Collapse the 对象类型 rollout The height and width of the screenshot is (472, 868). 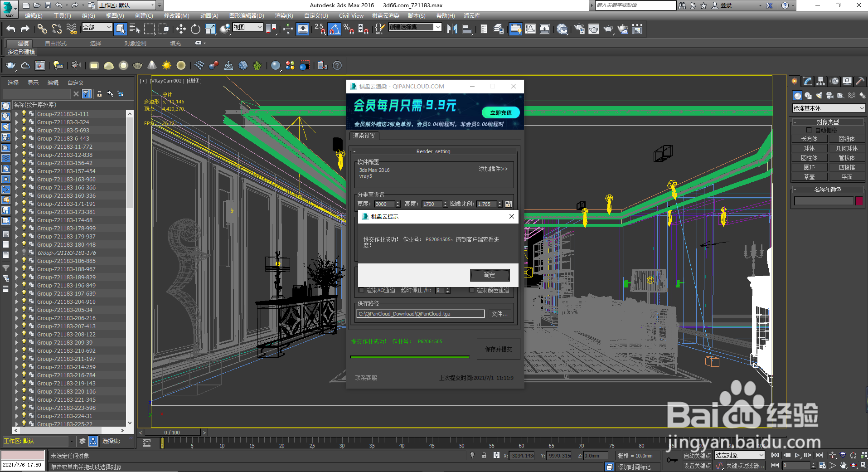828,122
